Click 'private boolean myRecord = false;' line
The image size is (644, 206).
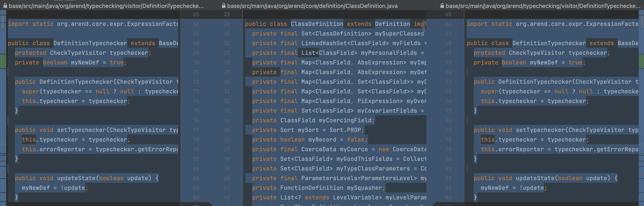click(310, 140)
